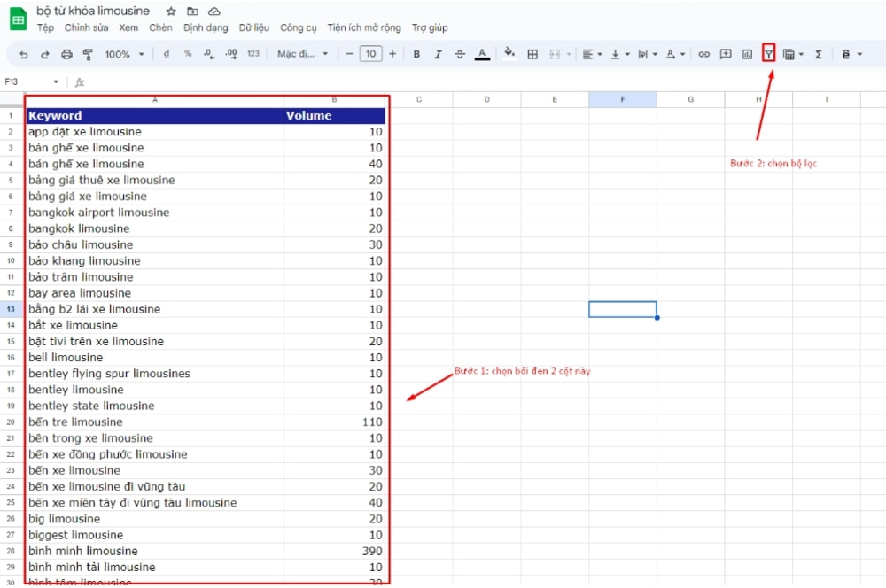Click the 'Keyword' header cell
Image resolution: width=886 pixels, height=588 pixels.
[154, 115]
